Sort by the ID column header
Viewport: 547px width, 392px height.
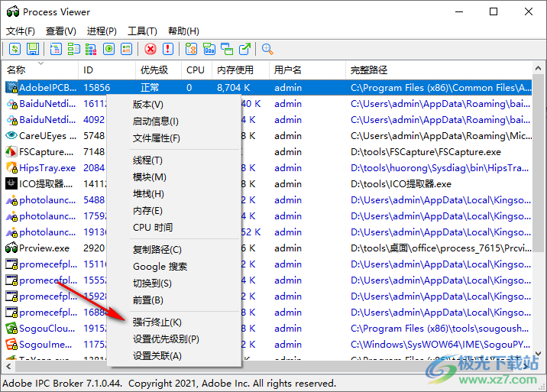[x=106, y=70]
